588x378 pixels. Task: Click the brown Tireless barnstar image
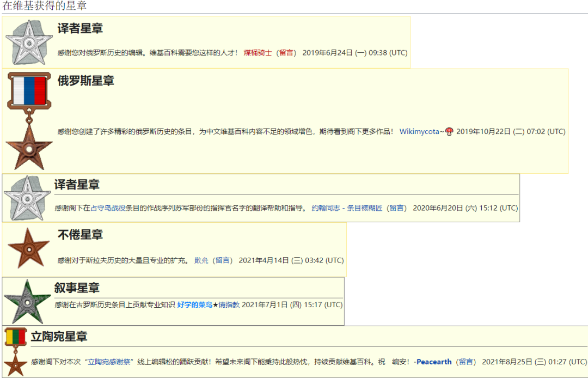pos(29,248)
